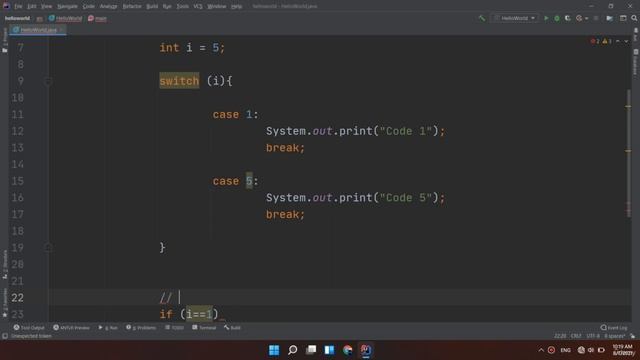
Task: Collapse fold marker at closing brace line 19
Action: tap(48, 248)
